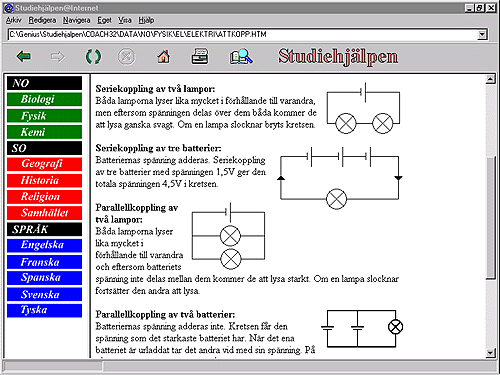Click into the file path address field

(x=243, y=34)
